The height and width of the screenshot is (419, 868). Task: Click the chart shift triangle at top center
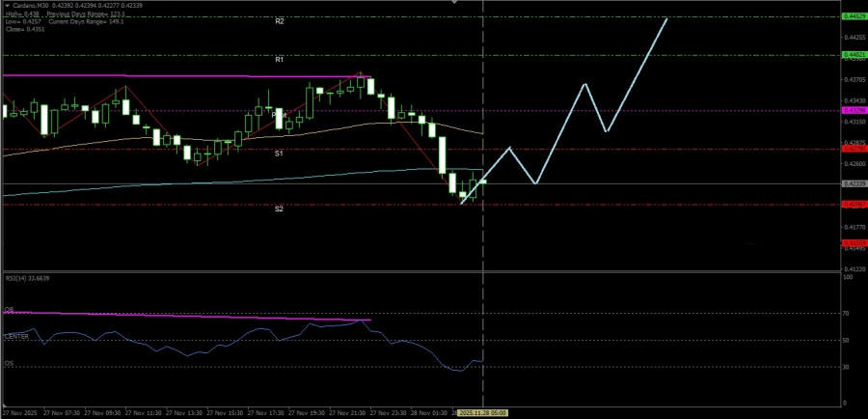pos(454,2)
